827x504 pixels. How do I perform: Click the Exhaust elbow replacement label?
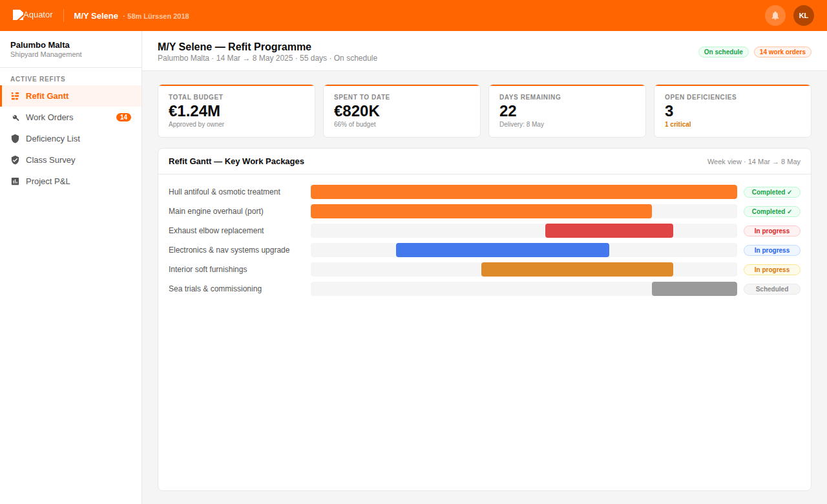pyautogui.click(x=216, y=231)
